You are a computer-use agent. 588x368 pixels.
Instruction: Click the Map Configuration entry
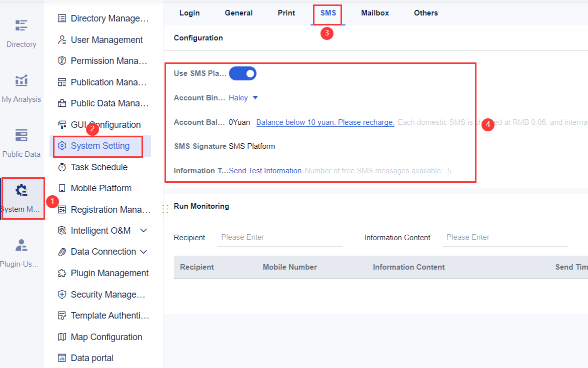[104, 337]
